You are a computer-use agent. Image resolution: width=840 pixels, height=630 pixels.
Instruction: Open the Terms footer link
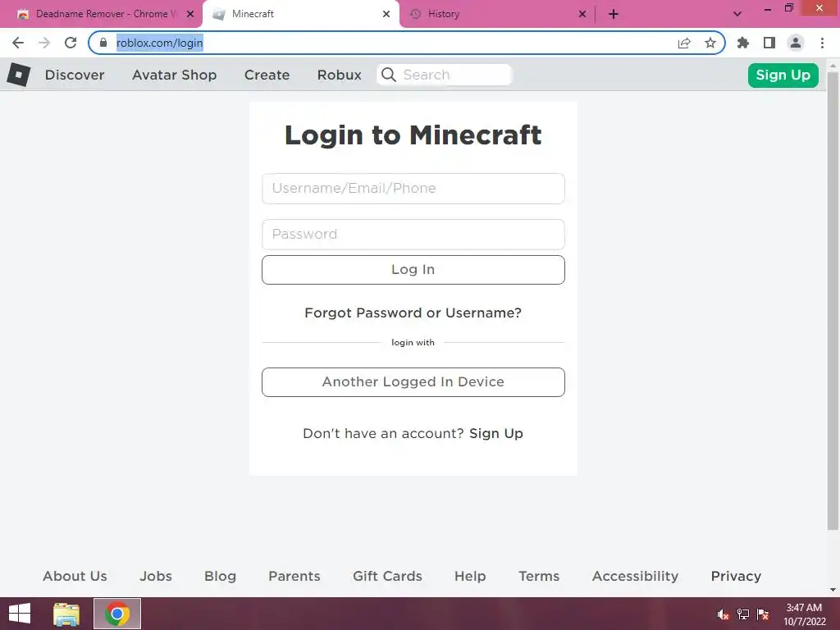pos(539,576)
